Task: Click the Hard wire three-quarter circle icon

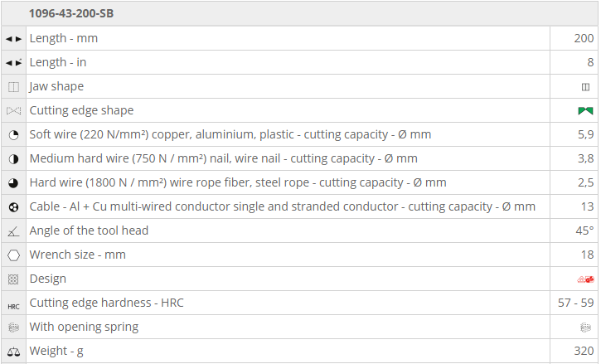Action: 13,183
